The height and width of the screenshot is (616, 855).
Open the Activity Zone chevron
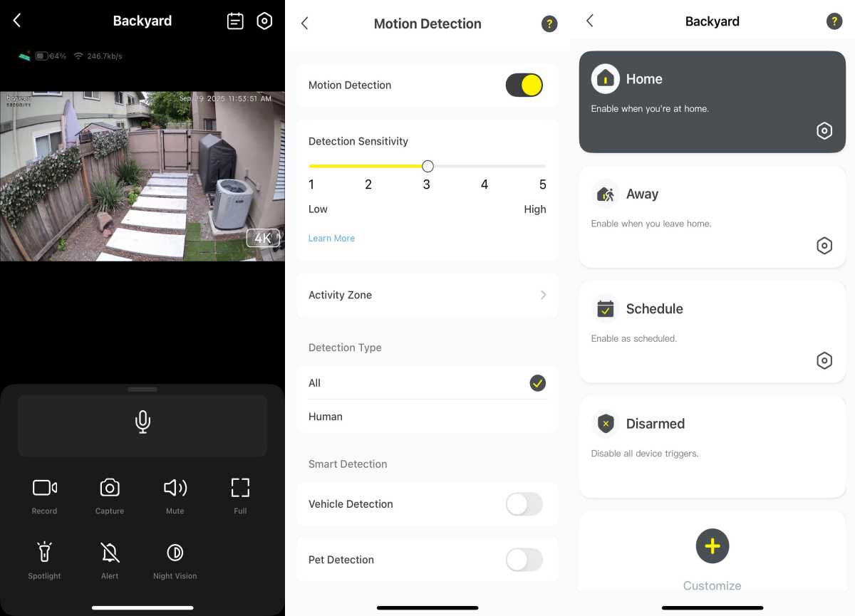tap(543, 295)
